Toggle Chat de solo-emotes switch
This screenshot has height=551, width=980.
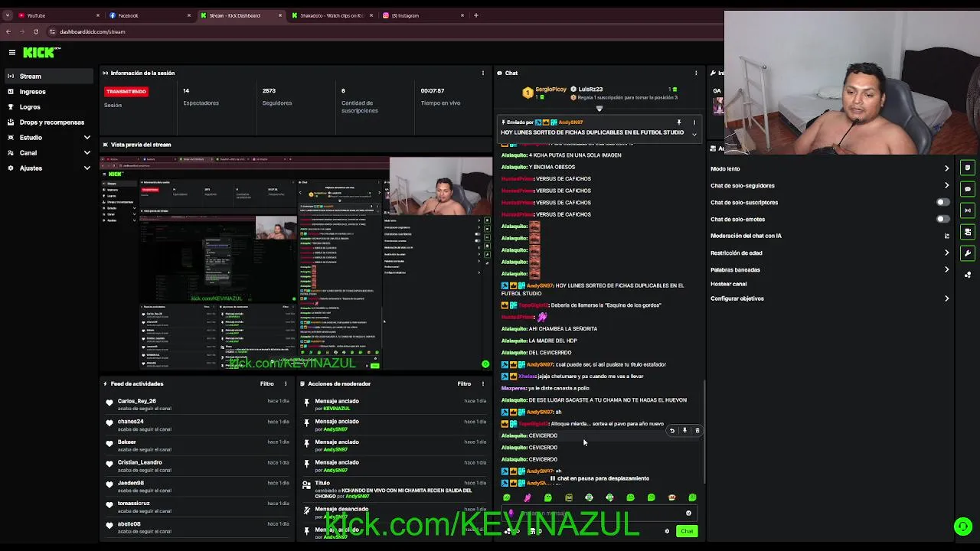coord(943,219)
